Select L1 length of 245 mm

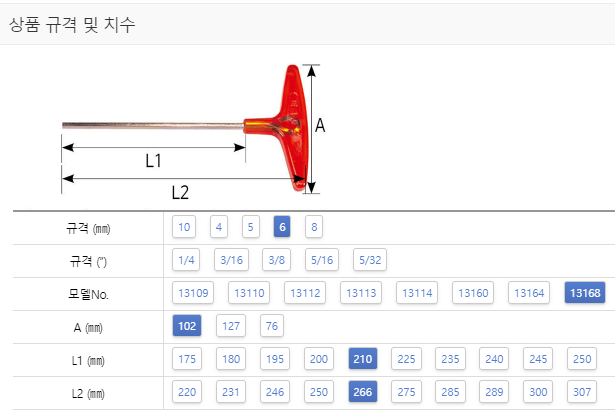pos(538,359)
